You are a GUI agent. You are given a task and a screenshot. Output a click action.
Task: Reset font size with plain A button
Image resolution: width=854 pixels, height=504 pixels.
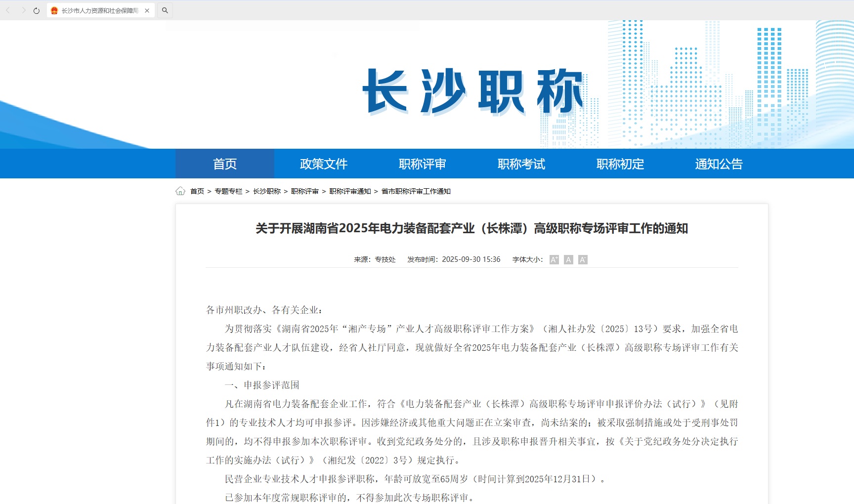click(568, 260)
